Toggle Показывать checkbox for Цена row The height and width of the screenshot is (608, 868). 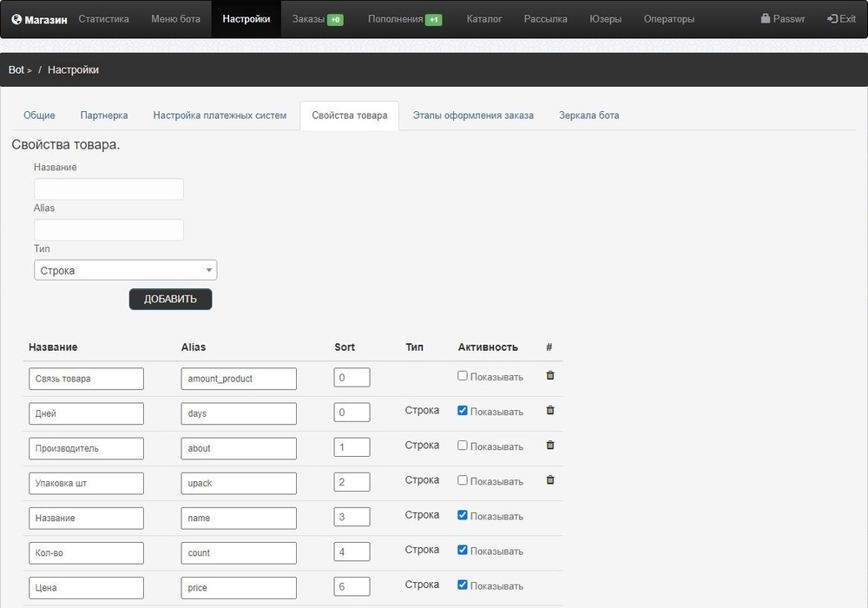click(463, 585)
